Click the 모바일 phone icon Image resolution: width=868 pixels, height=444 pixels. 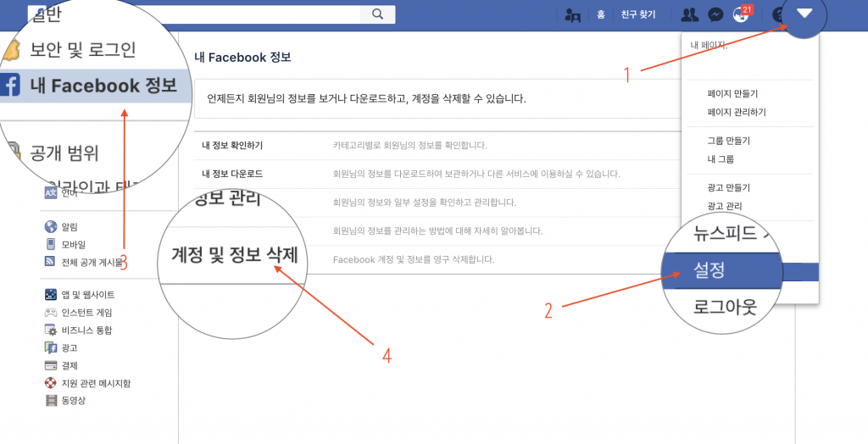coord(51,244)
